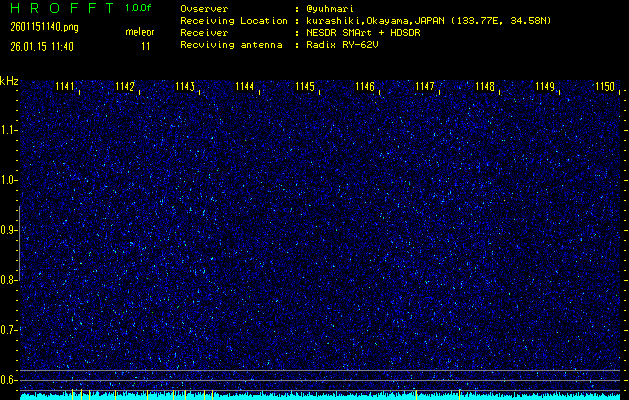Click the 1150 time marker

(x=604, y=87)
